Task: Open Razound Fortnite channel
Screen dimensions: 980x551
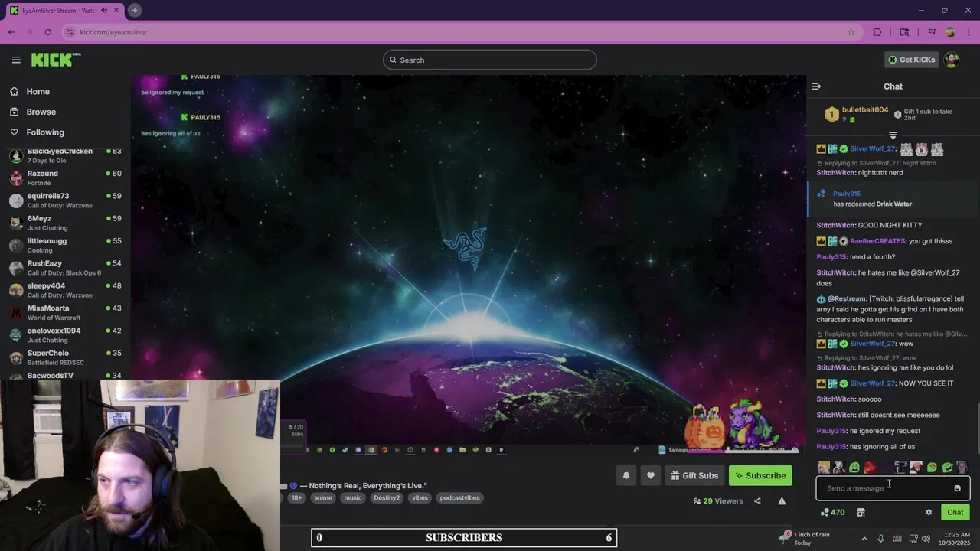Action: [x=65, y=178]
